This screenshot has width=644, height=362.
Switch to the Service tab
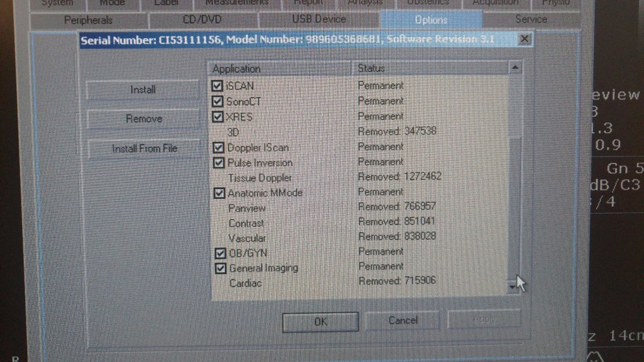click(531, 19)
